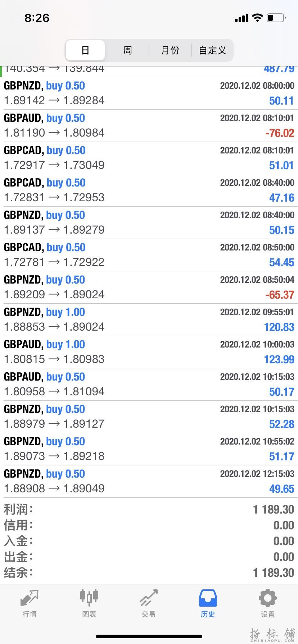Select the 月份 (Month) period tab
The width and height of the screenshot is (298, 644).
[170, 50]
